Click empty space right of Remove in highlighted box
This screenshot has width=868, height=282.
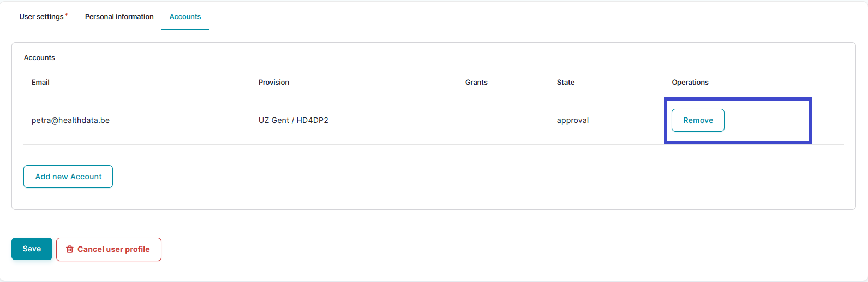(x=767, y=120)
